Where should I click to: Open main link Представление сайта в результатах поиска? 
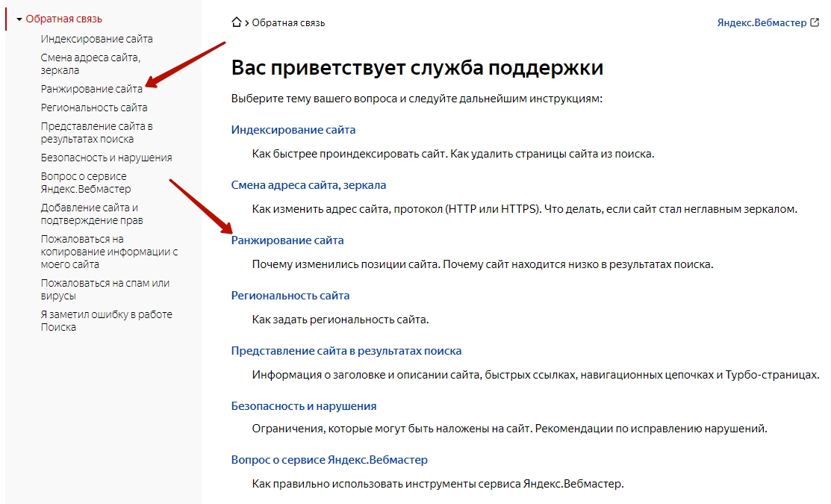tap(346, 350)
